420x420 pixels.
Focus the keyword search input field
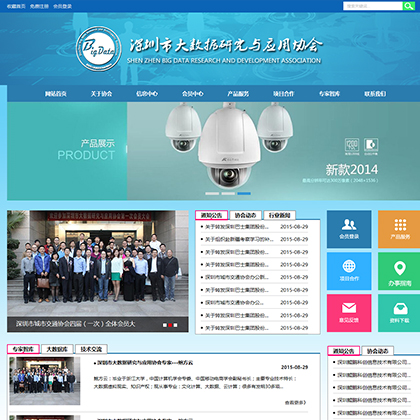373,6
